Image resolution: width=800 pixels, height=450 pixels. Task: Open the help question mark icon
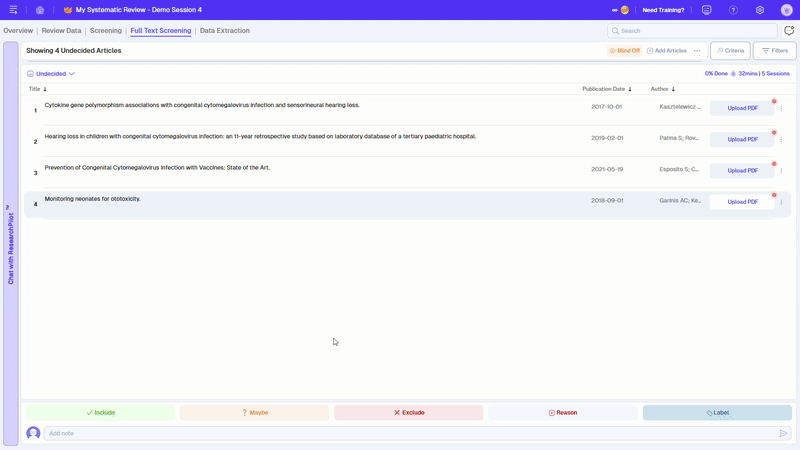click(733, 10)
